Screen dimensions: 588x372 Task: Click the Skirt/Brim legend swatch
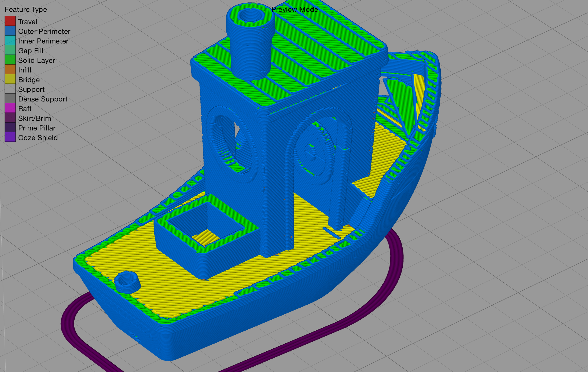click(x=10, y=118)
